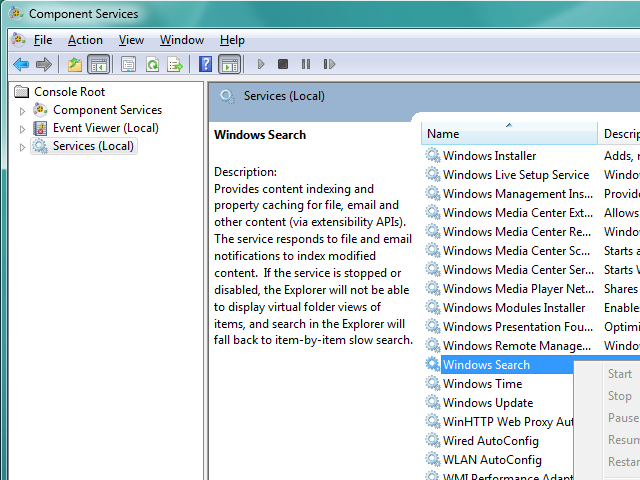Viewport: 640px width, 480px height.
Task: Choose Pause in the context menu
Action: click(623, 418)
